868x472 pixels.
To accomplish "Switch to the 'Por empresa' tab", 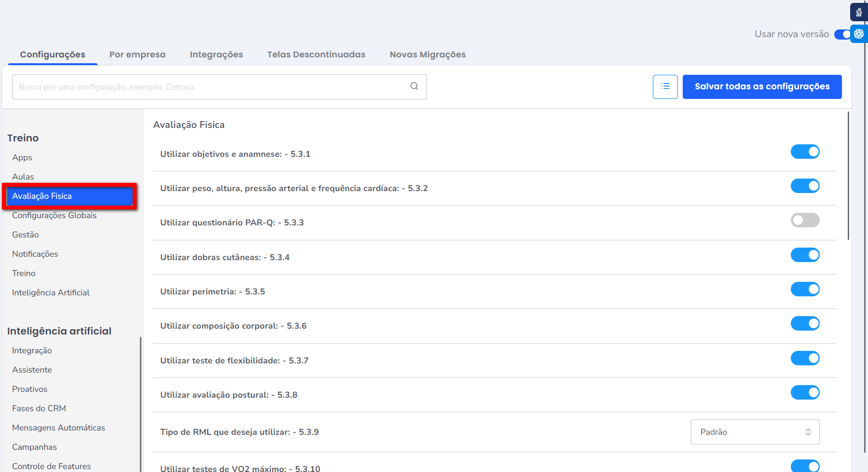I will click(137, 55).
